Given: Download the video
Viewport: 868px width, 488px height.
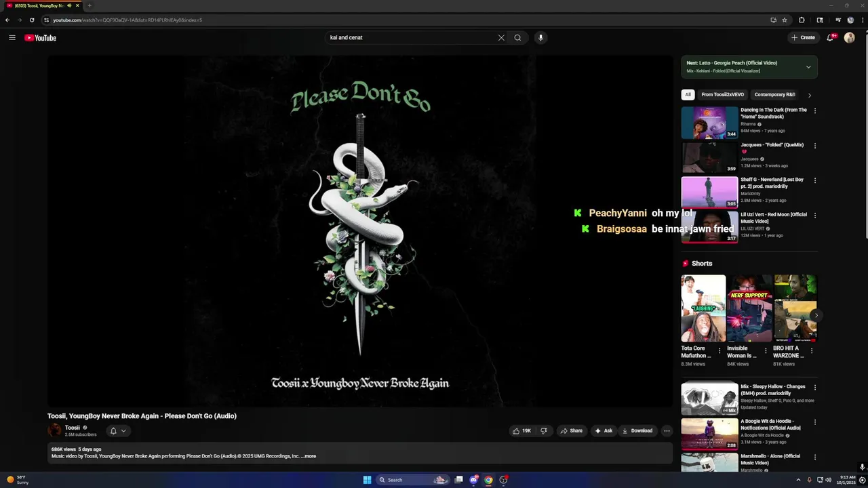Looking at the screenshot, I should (x=637, y=430).
